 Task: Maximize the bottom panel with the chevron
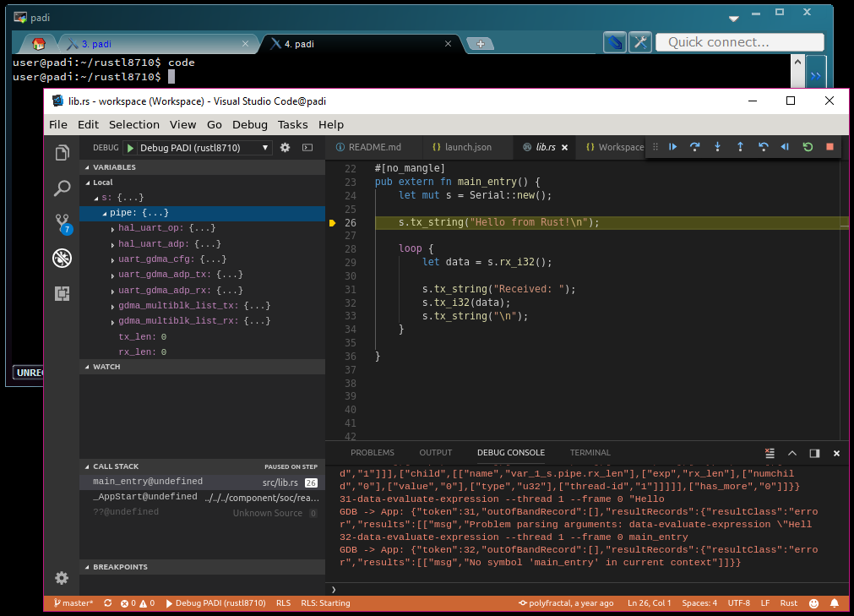pos(792,453)
